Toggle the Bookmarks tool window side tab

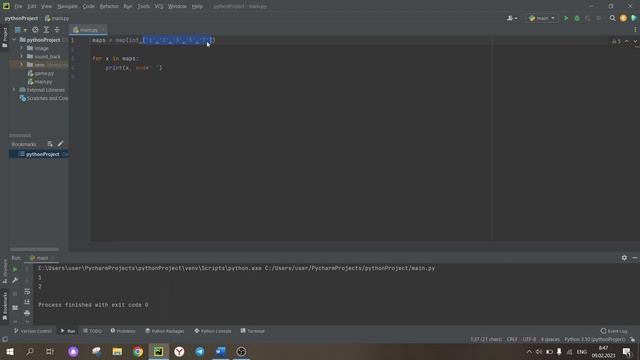pos(4,306)
